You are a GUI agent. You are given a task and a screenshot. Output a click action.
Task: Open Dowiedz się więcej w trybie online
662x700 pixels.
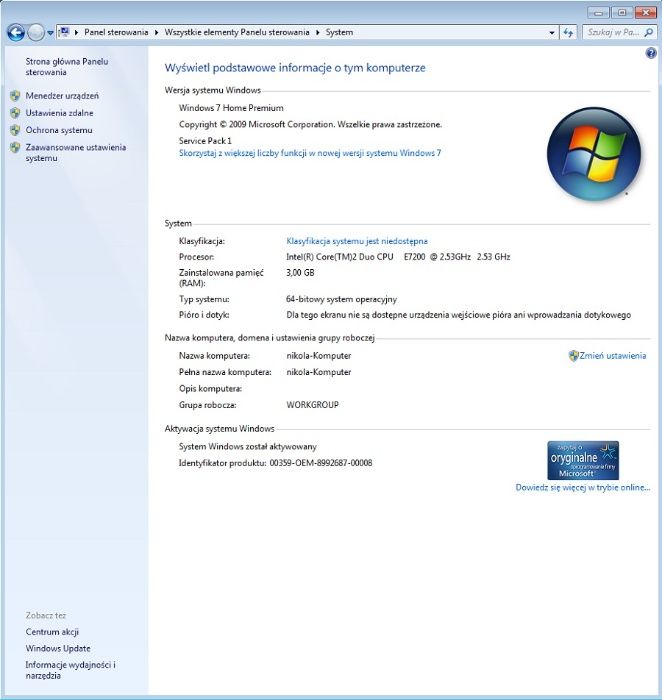(x=583, y=487)
